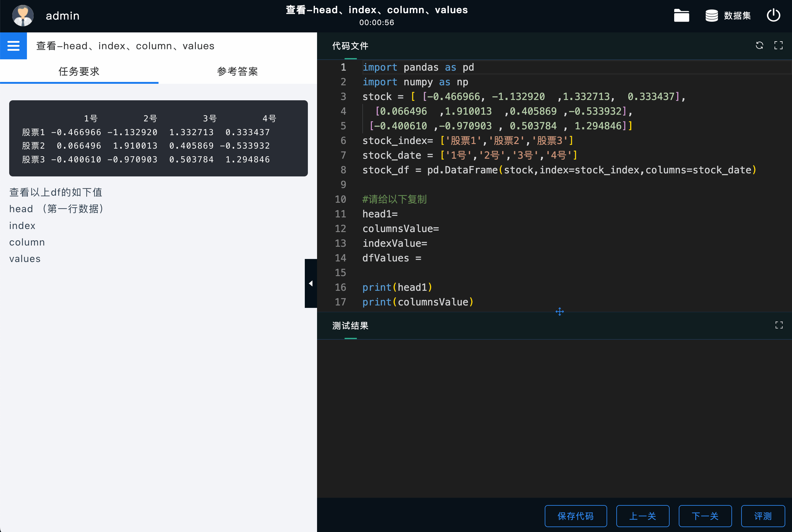Click the 4号 column header in sample table
The height and width of the screenshot is (532, 792).
point(269,118)
